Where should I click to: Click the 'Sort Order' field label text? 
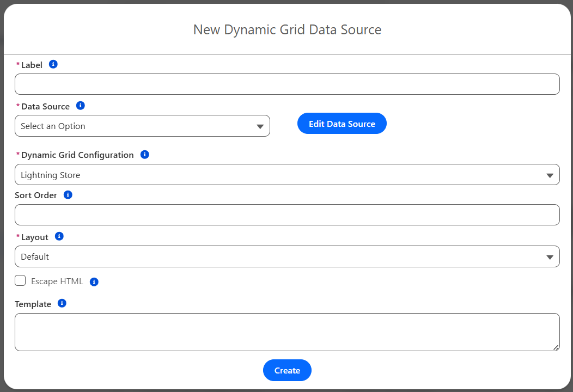[x=36, y=195]
